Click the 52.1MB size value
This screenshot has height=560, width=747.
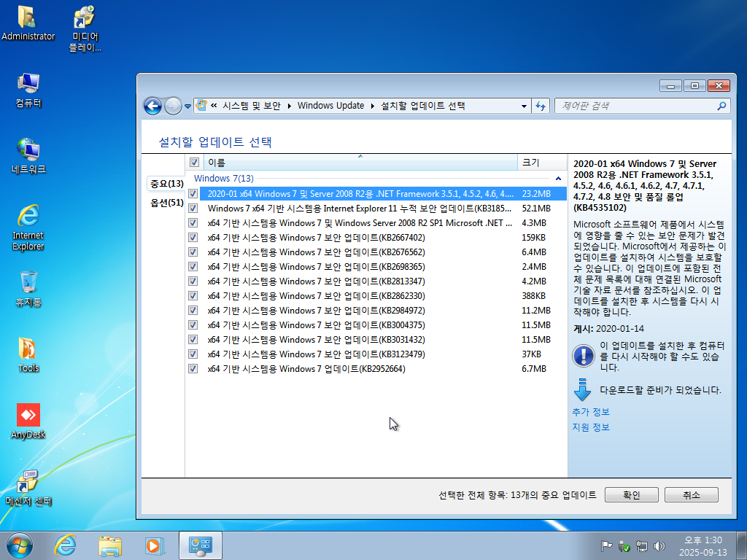click(x=536, y=209)
